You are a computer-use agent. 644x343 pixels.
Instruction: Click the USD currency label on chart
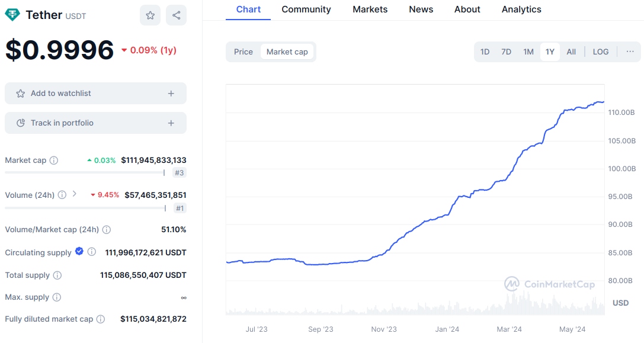pos(620,303)
